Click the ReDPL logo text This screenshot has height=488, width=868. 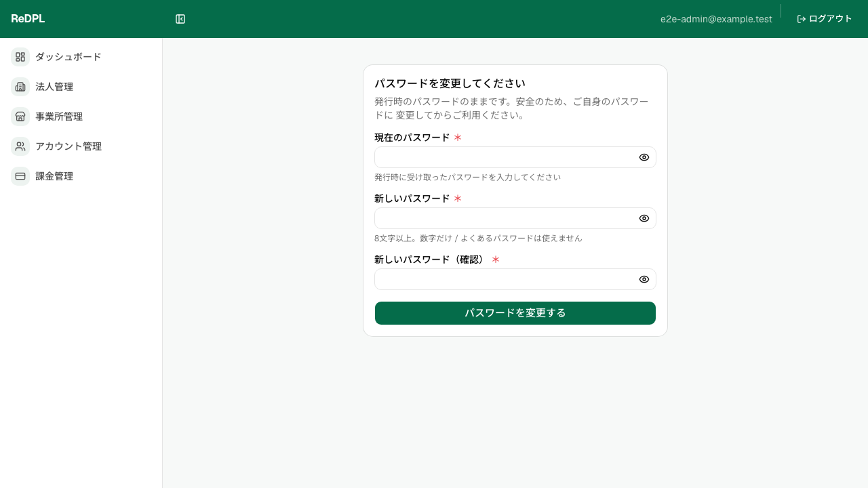(28, 19)
